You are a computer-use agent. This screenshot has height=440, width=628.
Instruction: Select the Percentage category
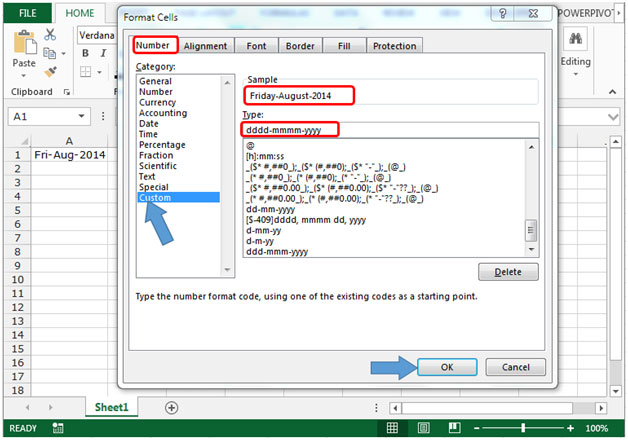click(162, 145)
